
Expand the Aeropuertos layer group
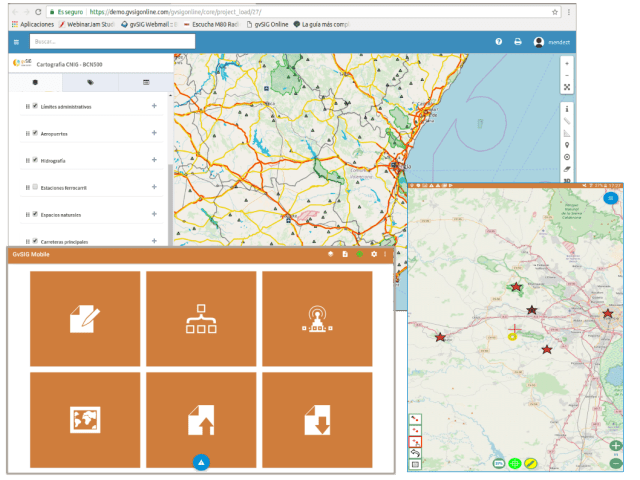tap(154, 132)
